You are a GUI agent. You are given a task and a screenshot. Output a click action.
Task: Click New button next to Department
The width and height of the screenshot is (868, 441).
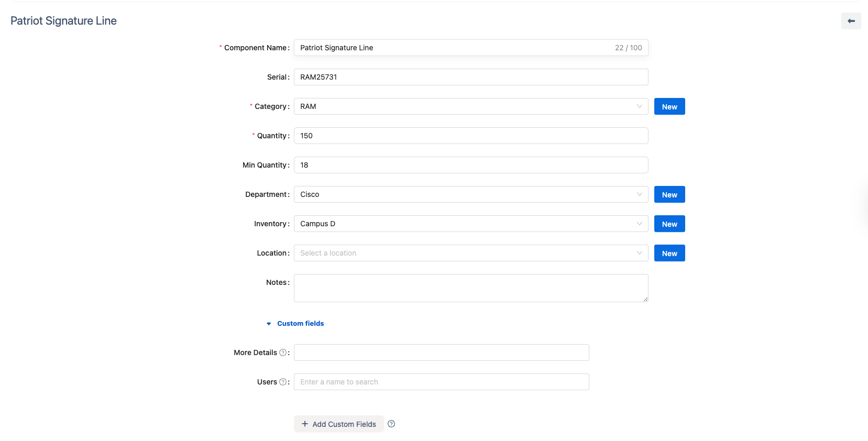[x=669, y=194]
